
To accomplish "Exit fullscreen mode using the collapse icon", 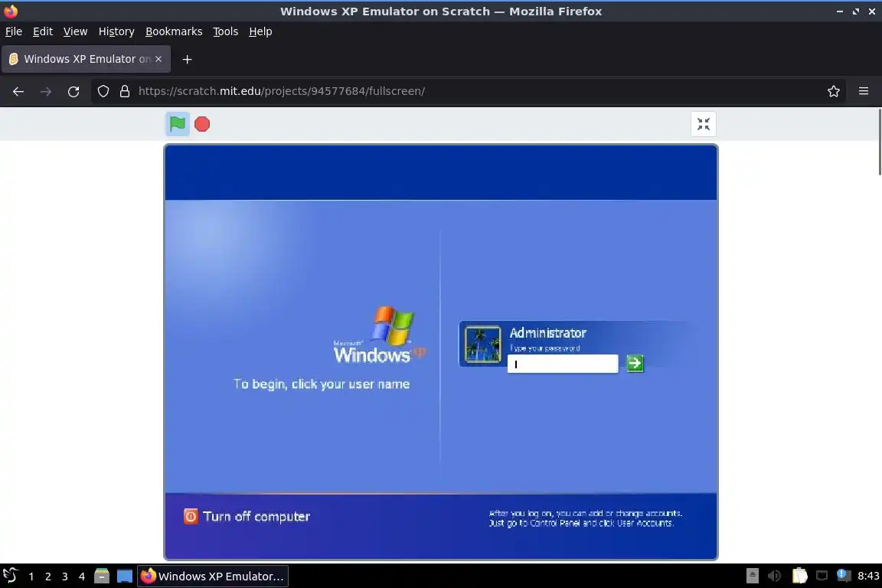I will (x=703, y=124).
